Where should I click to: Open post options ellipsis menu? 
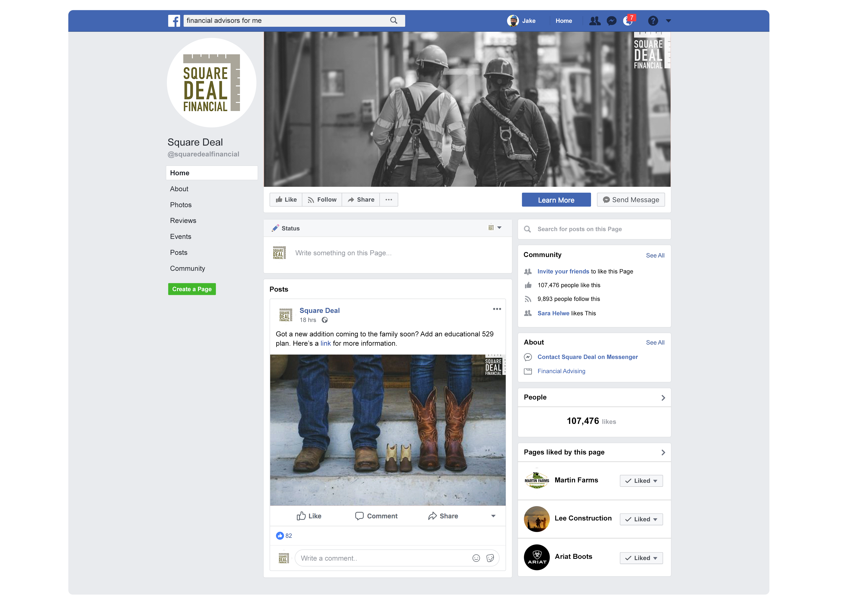[497, 309]
